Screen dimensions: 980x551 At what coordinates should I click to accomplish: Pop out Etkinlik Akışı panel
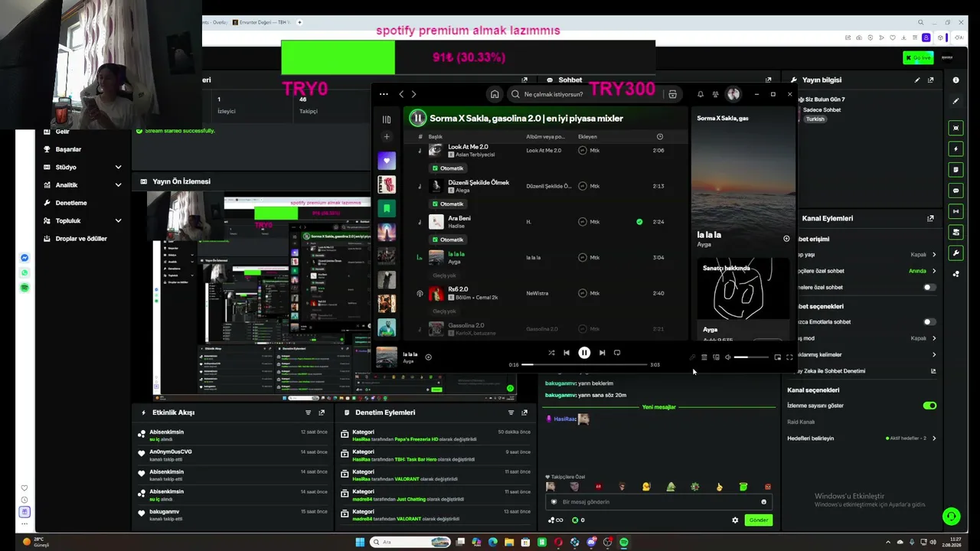click(322, 412)
